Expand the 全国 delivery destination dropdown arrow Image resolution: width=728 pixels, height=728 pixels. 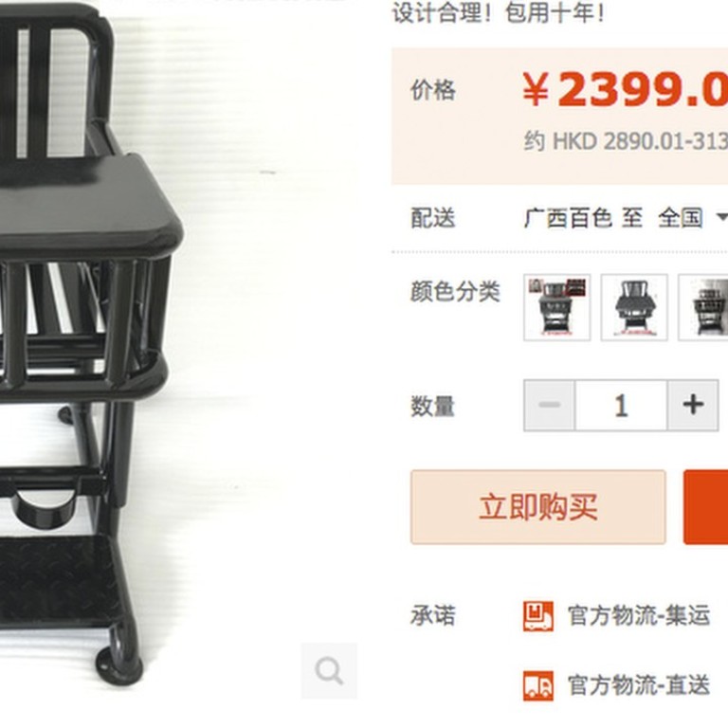[x=721, y=217]
